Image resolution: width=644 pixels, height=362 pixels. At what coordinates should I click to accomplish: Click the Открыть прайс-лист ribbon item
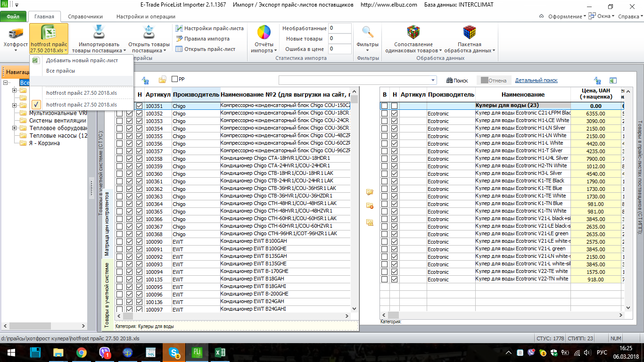pos(205,49)
